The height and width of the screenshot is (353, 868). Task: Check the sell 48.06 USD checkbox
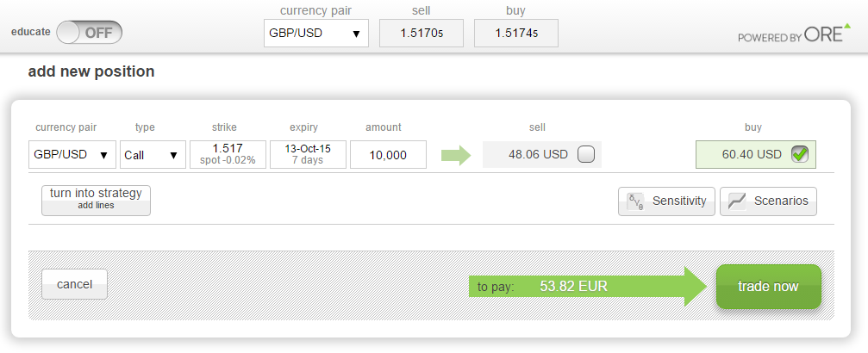586,155
